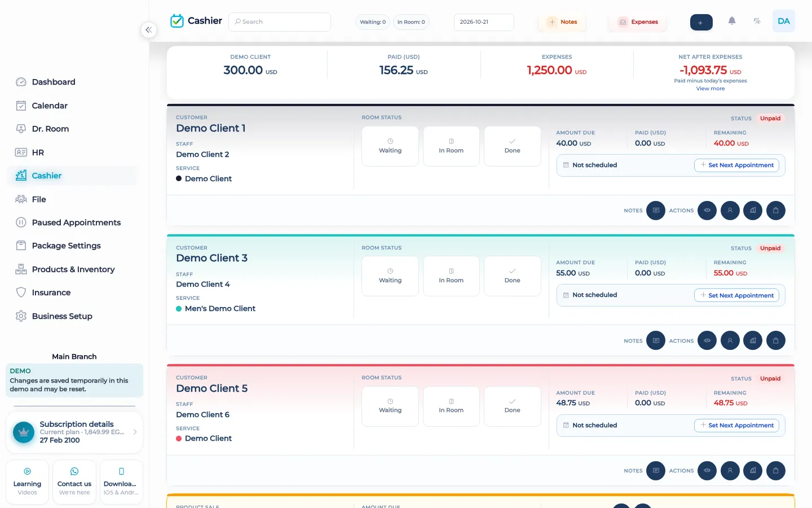The height and width of the screenshot is (508, 812).
Task: Go to Dashboard in the sidebar
Action: (x=72, y=82)
